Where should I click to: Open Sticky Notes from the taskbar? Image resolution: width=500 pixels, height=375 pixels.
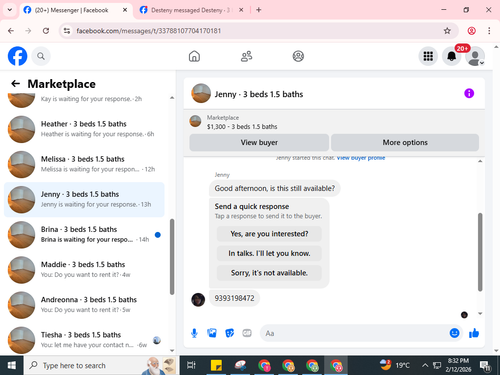tap(216, 365)
